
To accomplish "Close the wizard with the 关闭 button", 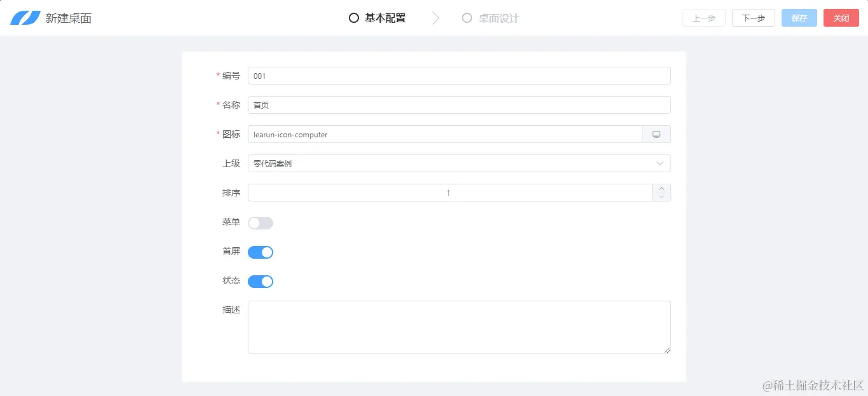I will [841, 18].
